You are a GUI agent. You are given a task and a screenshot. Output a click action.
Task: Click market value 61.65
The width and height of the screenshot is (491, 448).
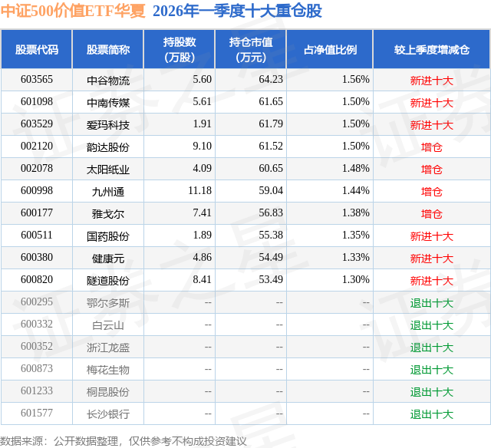[271, 102]
